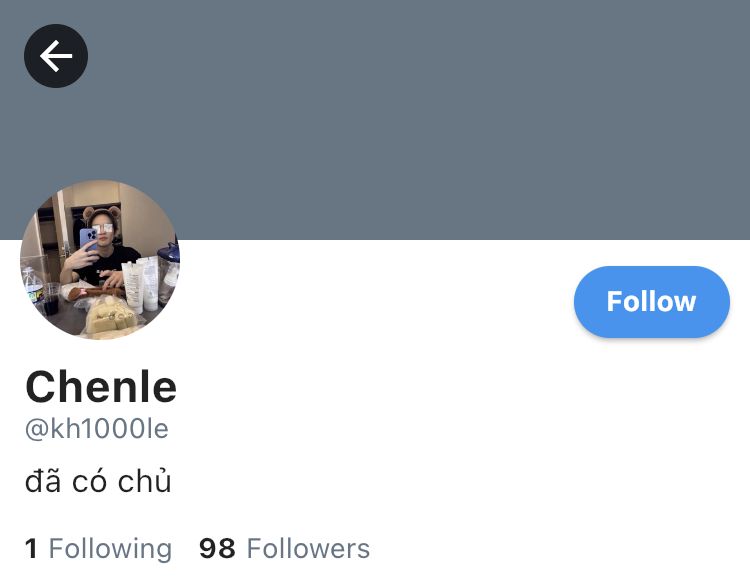
Task: Select the display name Chenle
Action: pyautogui.click(x=101, y=387)
